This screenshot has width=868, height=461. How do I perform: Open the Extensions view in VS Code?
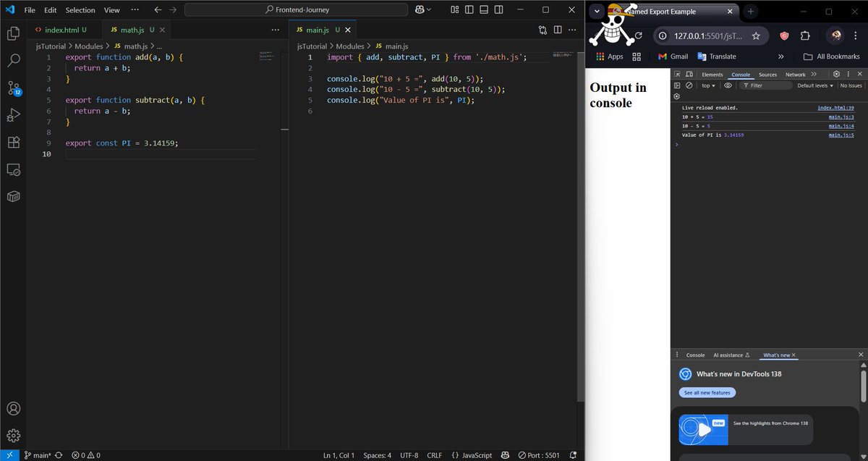pyautogui.click(x=13, y=143)
